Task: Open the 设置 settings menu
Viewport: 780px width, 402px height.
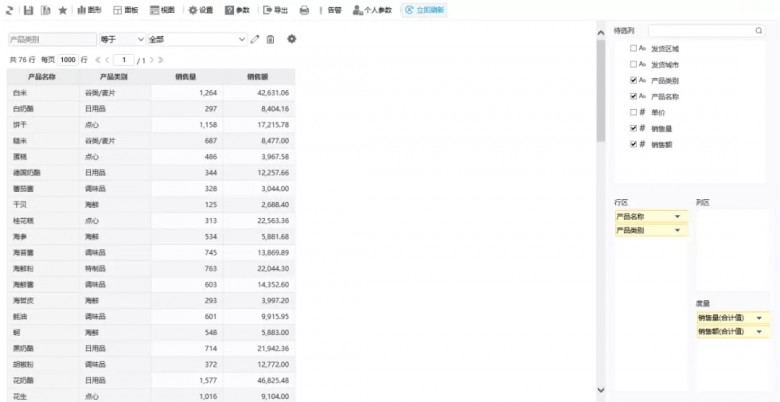Action: 200,10
